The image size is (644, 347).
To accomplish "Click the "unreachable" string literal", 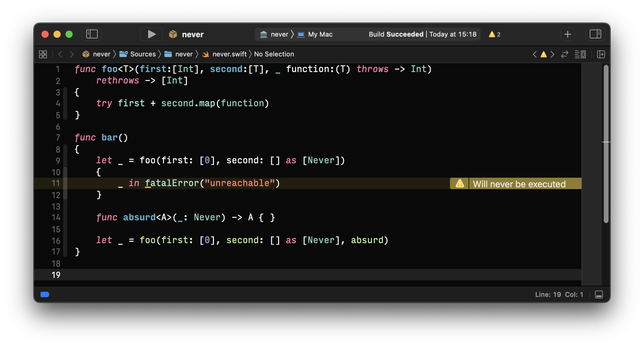I will tap(240, 183).
